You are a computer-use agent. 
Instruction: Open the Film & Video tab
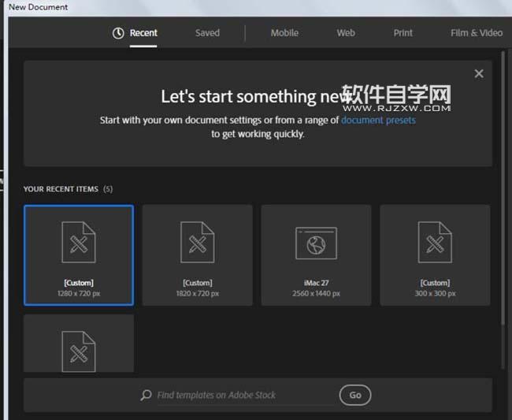coord(477,33)
